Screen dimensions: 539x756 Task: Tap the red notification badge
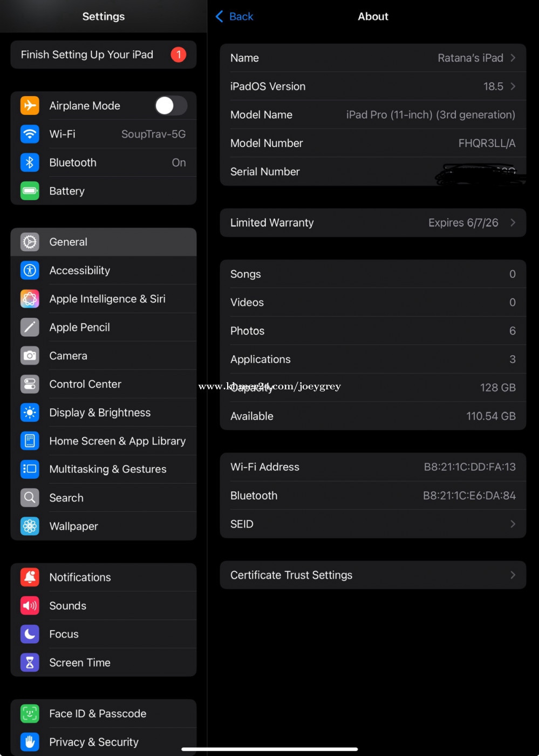coord(179,55)
